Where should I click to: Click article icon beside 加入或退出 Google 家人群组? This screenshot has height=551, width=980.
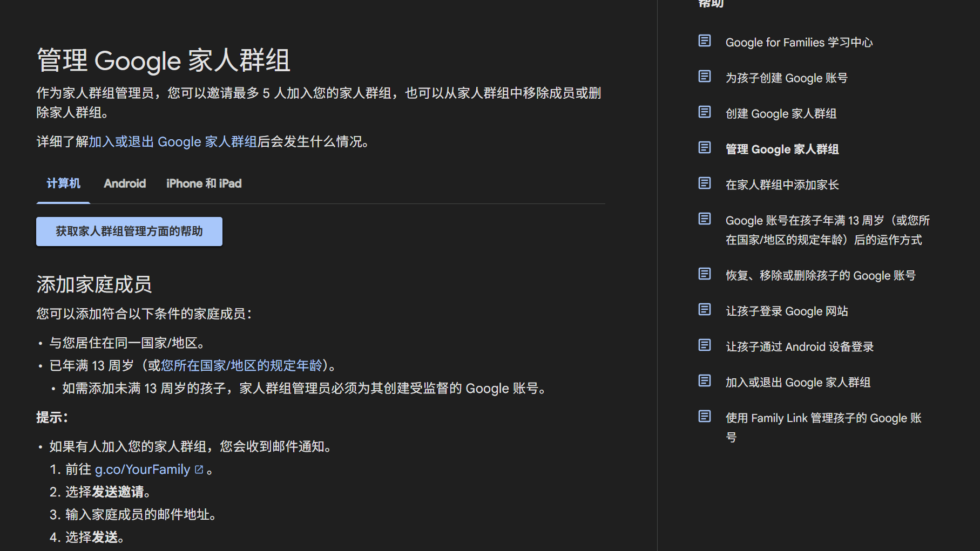pos(705,381)
